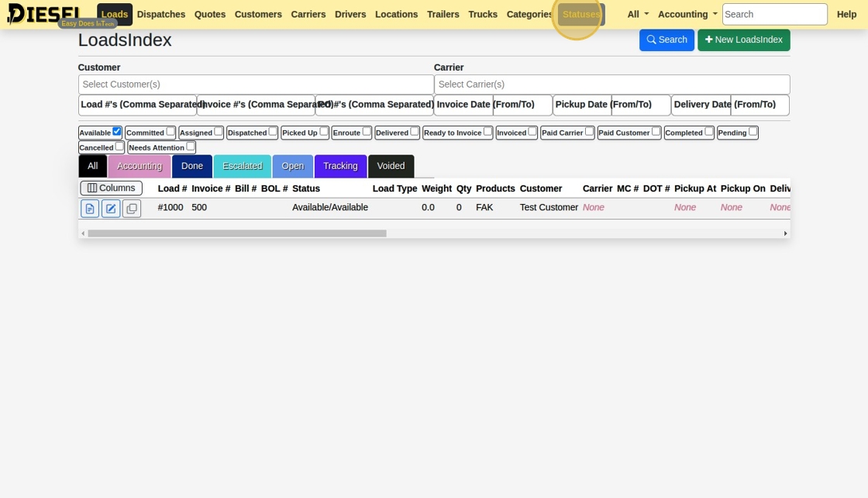Focus the PO #'s comma separated field

coord(374,105)
